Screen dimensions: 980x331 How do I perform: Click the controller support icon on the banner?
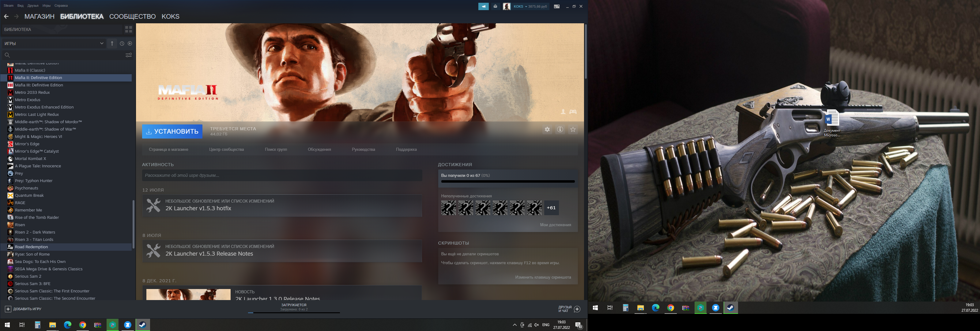(x=573, y=112)
